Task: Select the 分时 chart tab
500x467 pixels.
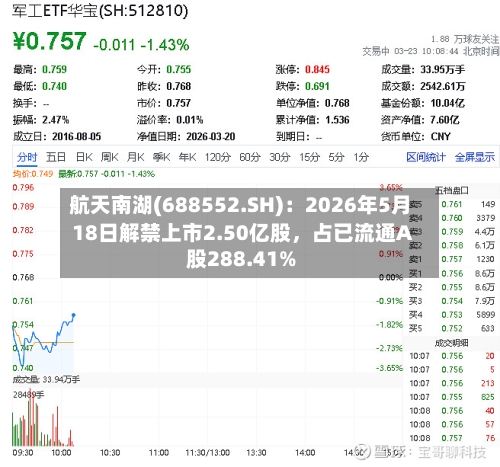Action: 27,157
